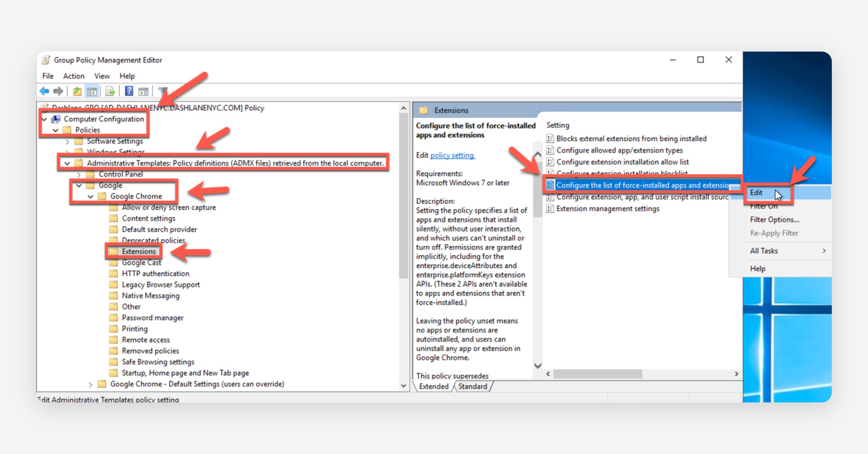Expand Google Chrome - Default Settings node
The width and height of the screenshot is (868, 454).
click(90, 384)
